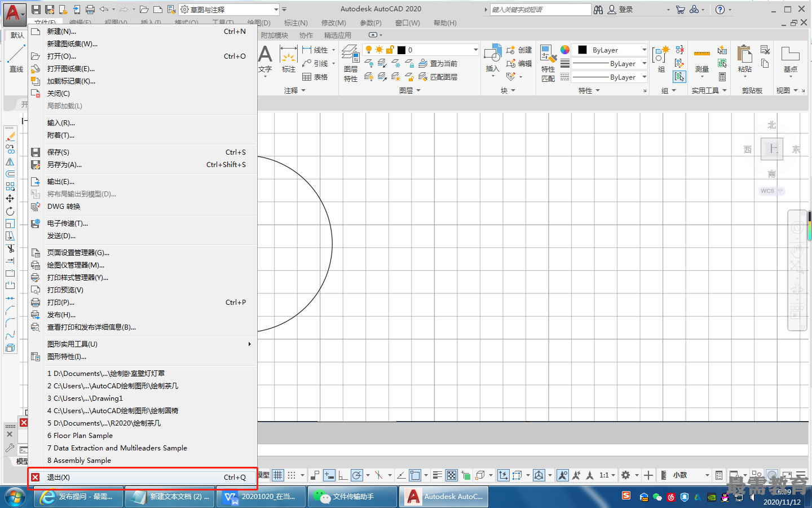
Task: Click the search binoculars icon
Action: [x=598, y=10]
